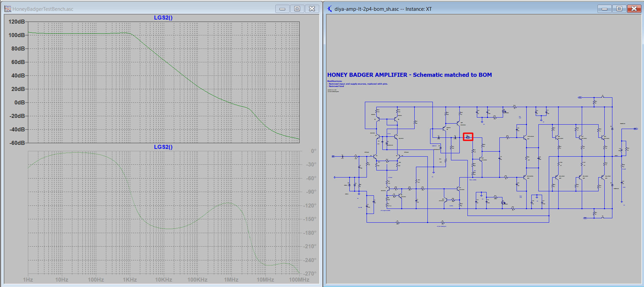This screenshot has width=644, height=287.
Task: Click the -40dB axis label
Action: (17, 129)
